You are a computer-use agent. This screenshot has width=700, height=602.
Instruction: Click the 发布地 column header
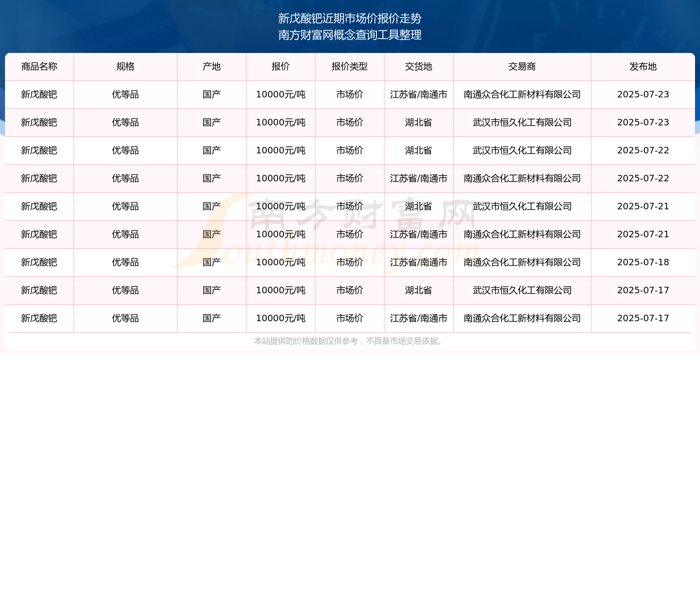[643, 67]
